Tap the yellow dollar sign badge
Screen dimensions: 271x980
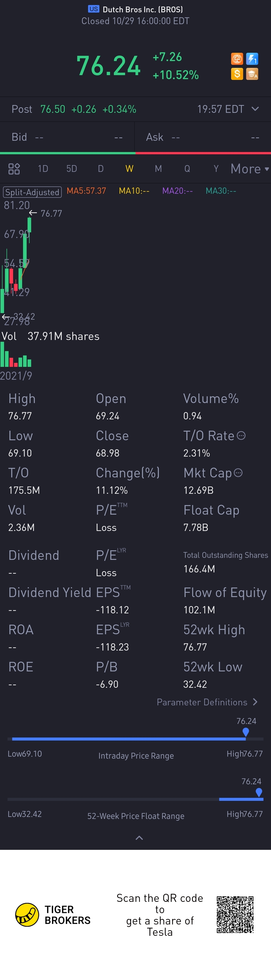point(237,74)
